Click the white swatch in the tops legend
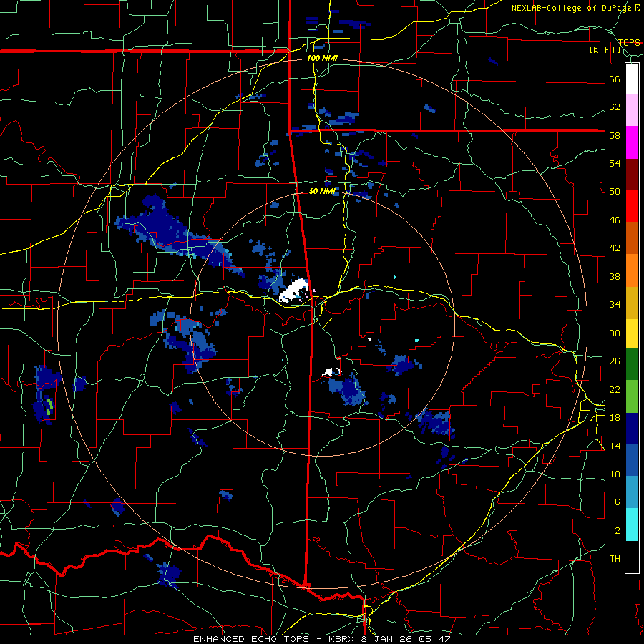Viewport: 644px width, 644px height. coord(632,79)
